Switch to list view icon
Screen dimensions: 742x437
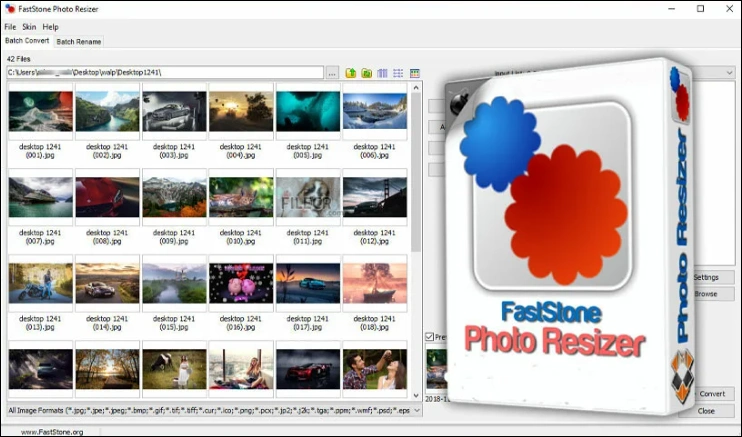click(x=398, y=73)
